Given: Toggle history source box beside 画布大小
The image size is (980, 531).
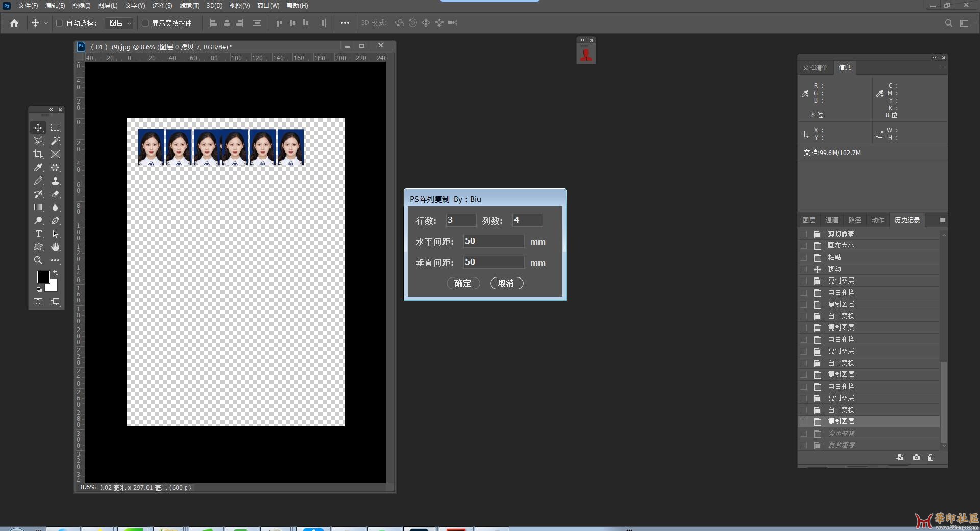Looking at the screenshot, I should [x=804, y=245].
